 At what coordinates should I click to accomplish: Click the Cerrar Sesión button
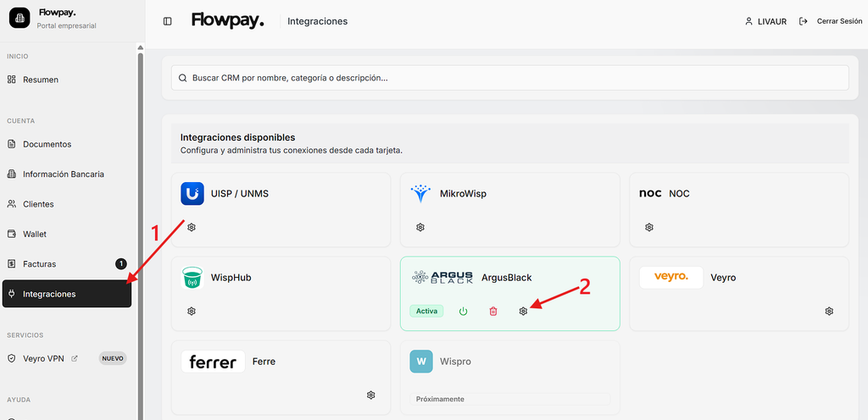[831, 21]
